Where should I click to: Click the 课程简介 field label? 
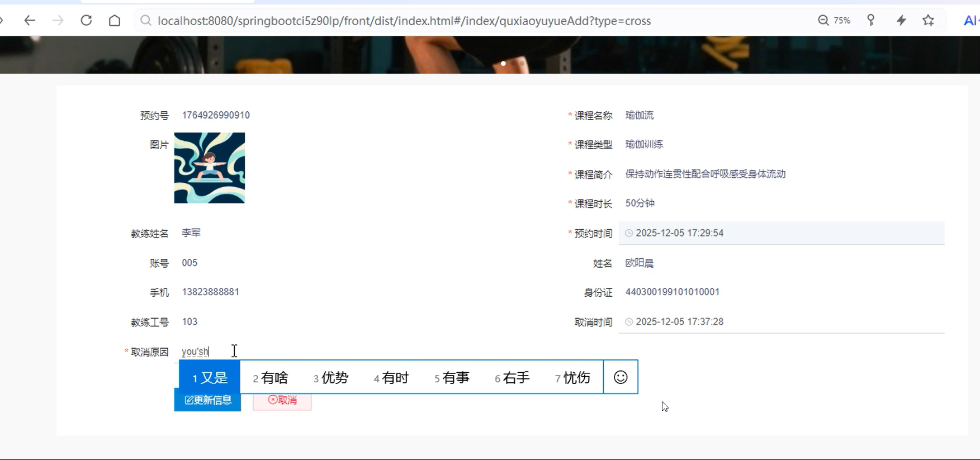tap(594, 174)
